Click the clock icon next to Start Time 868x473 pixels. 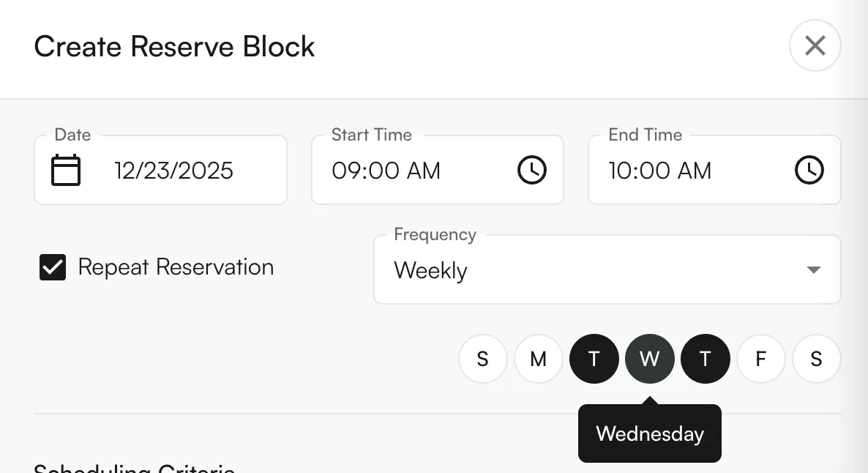tap(532, 169)
